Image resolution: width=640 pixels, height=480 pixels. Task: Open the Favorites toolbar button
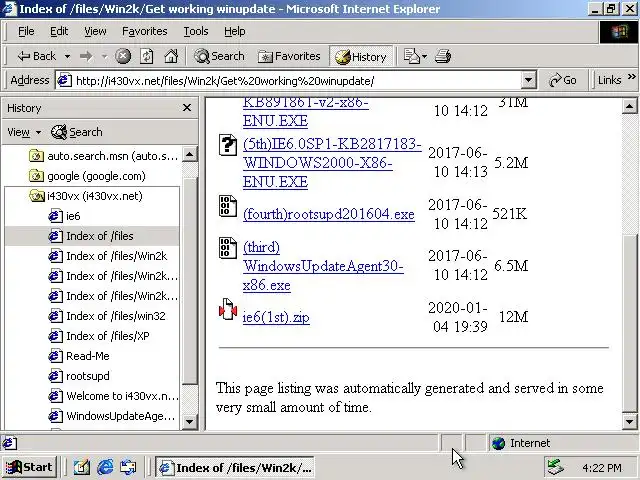point(289,56)
